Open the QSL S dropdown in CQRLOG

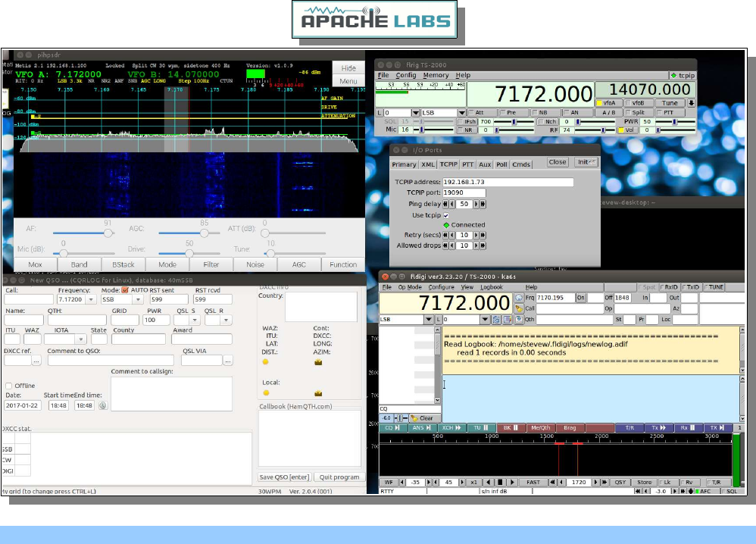click(195, 320)
